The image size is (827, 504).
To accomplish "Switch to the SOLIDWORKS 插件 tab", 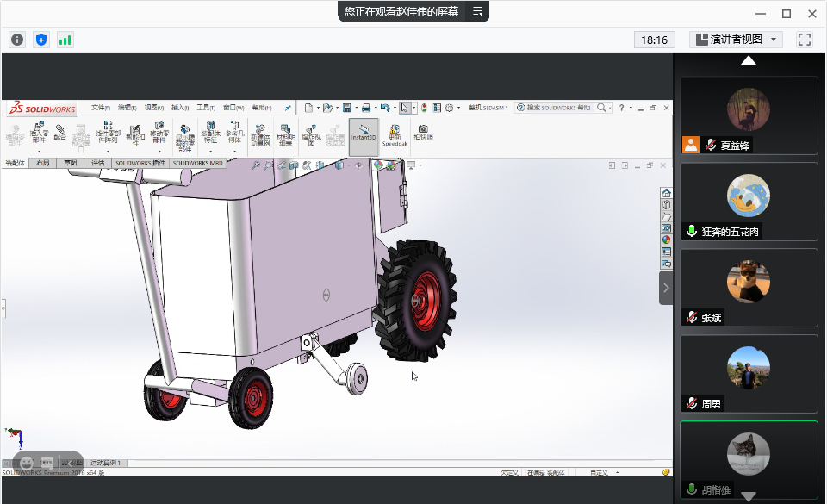I will 140,163.
